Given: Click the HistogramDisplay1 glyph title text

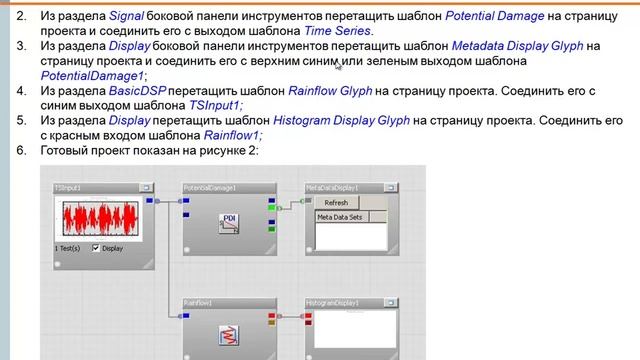Looking at the screenshot, I should (x=332, y=303).
